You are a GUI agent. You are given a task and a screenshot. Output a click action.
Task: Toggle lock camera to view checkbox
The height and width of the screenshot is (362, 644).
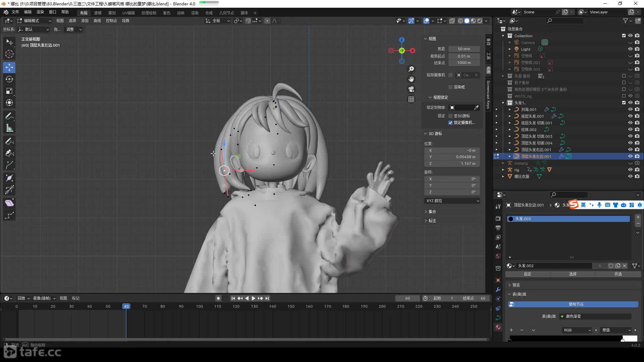tap(450, 123)
